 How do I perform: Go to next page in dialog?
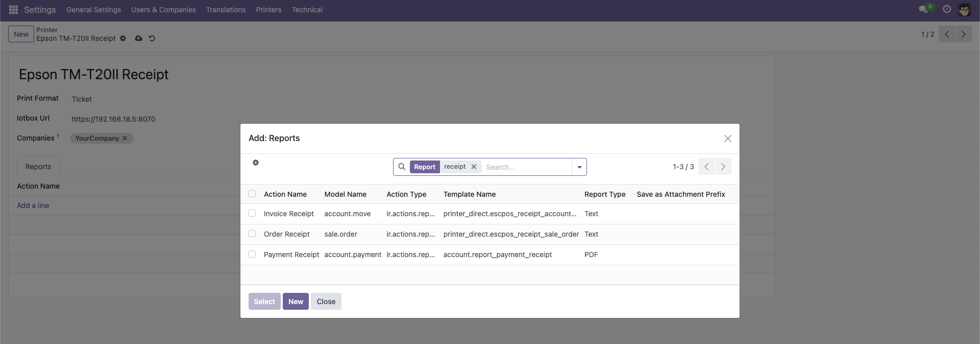click(723, 167)
